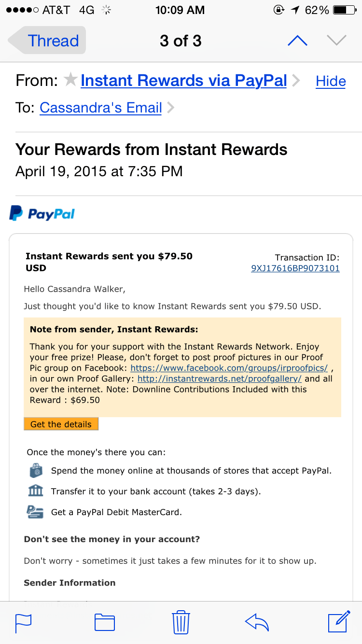Tap the shopping bag spend icon
Screen dimensions: 362x644
coord(36,470)
